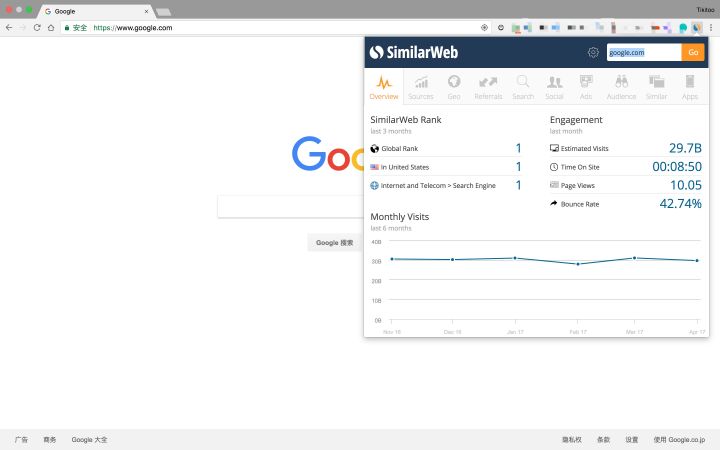The height and width of the screenshot is (450, 720).
Task: Open the Ads tab
Action: pos(586,87)
